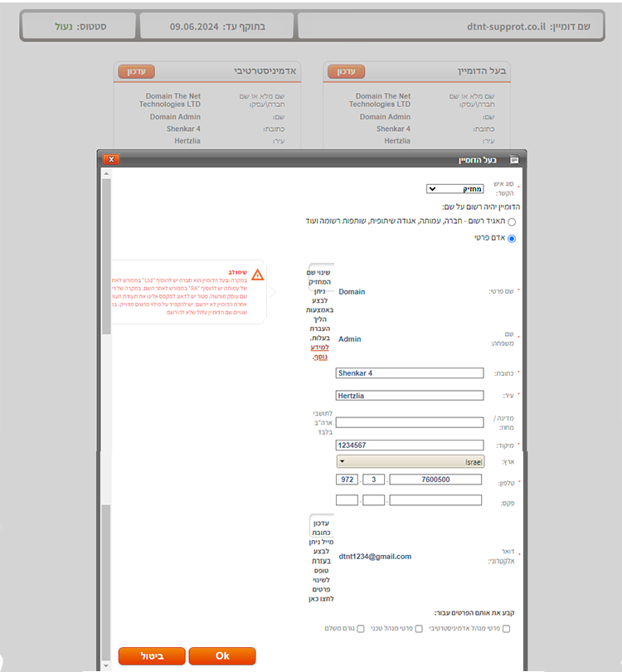
Task: Click the ביטול cancel button
Action: coord(152,655)
